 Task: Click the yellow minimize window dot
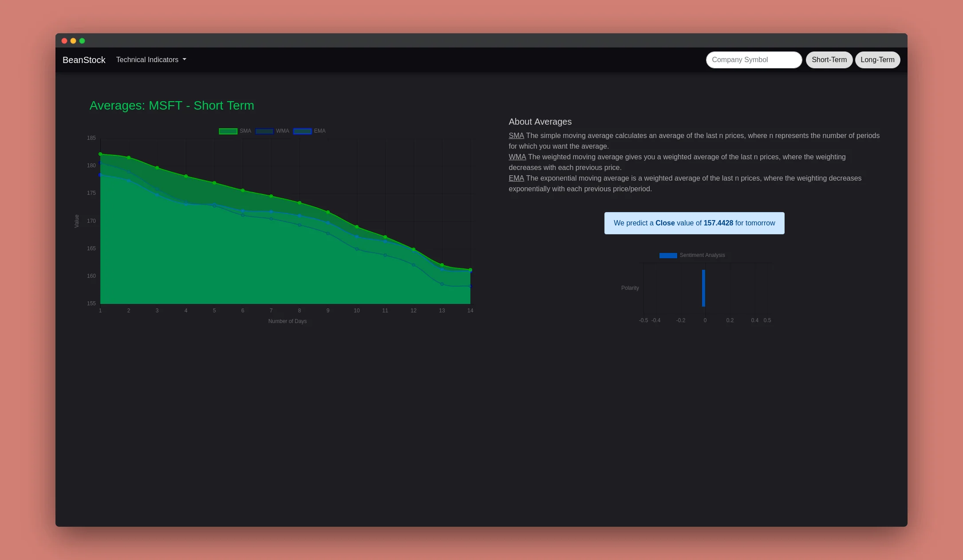(x=73, y=41)
